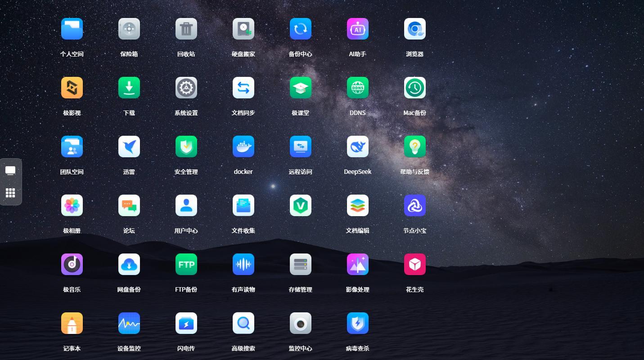The image size is (644, 360).
Task: Open the 个人空间 app icon
Action: [x=72, y=29]
